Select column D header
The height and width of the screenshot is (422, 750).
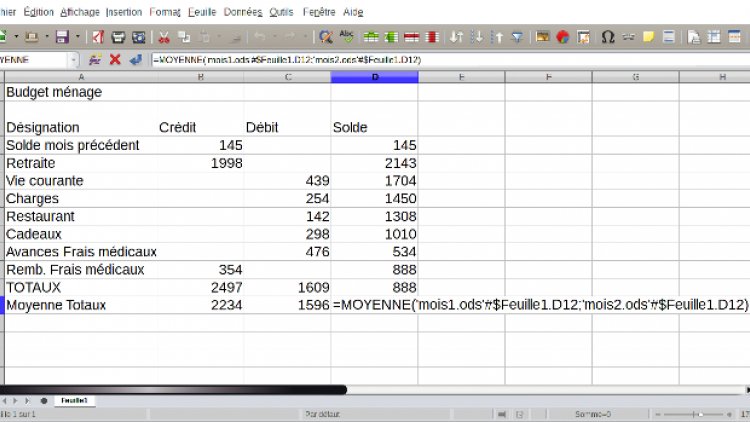click(x=374, y=77)
